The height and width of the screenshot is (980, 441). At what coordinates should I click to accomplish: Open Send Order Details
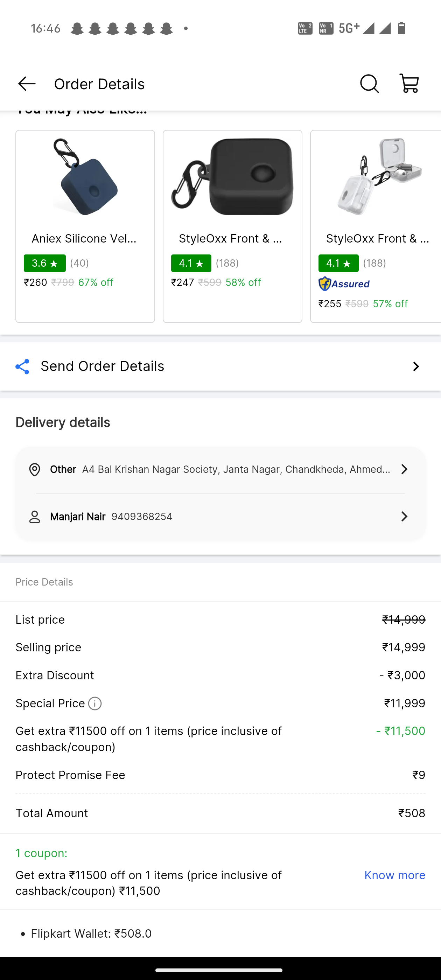coord(103,366)
